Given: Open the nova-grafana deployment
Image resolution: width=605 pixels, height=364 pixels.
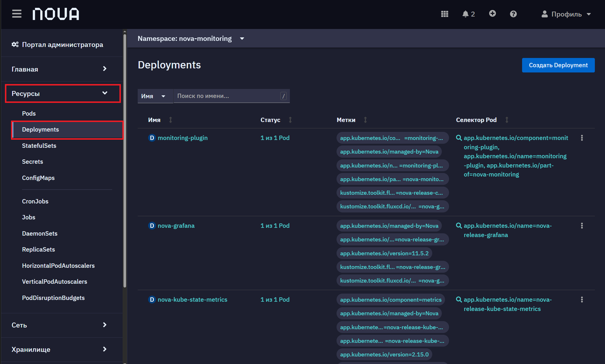Looking at the screenshot, I should tap(176, 225).
